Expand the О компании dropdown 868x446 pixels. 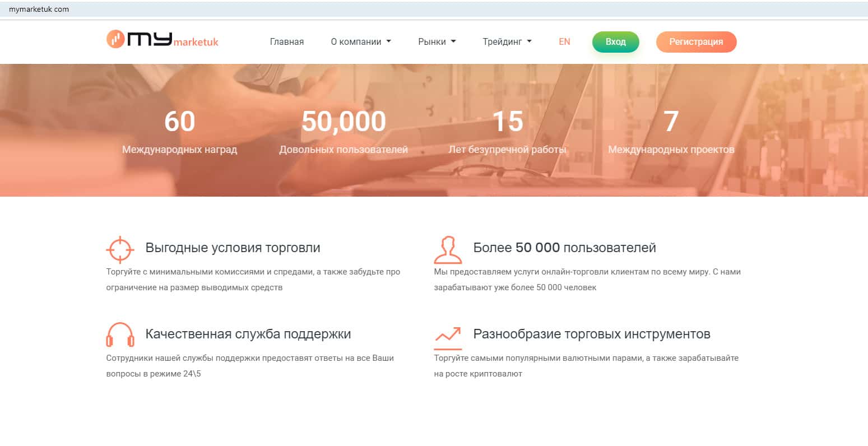(x=361, y=41)
